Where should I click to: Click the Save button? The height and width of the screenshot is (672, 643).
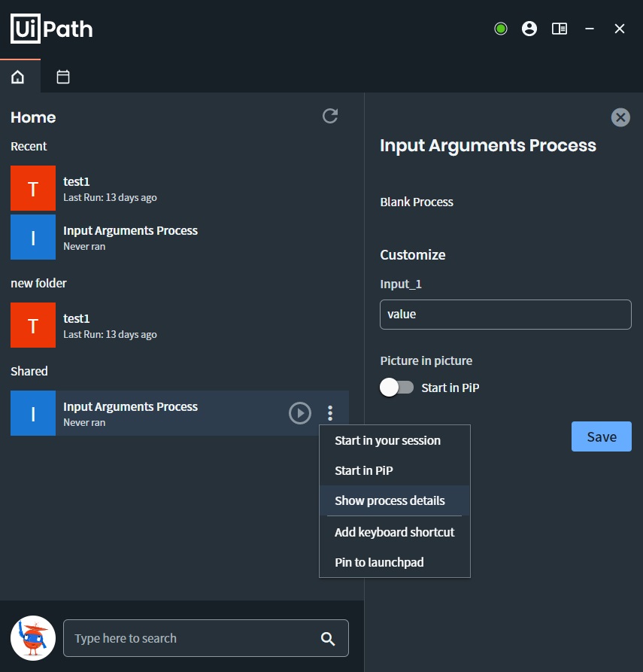click(602, 436)
